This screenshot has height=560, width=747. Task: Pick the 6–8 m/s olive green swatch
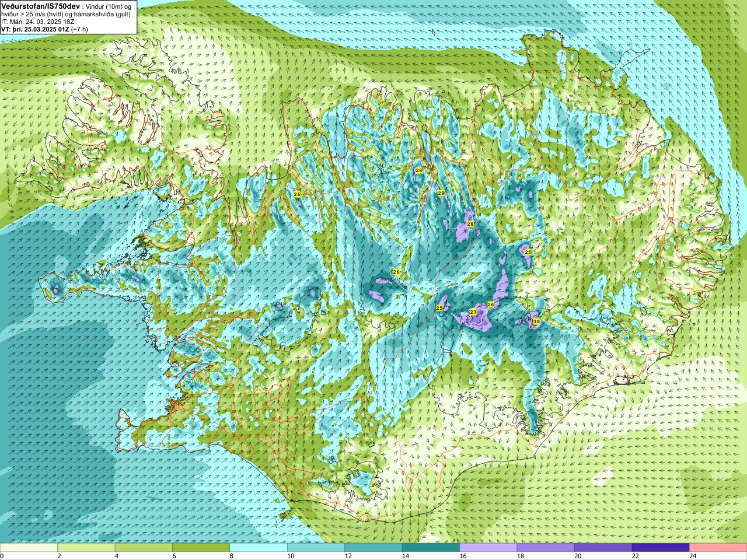[x=201, y=548]
